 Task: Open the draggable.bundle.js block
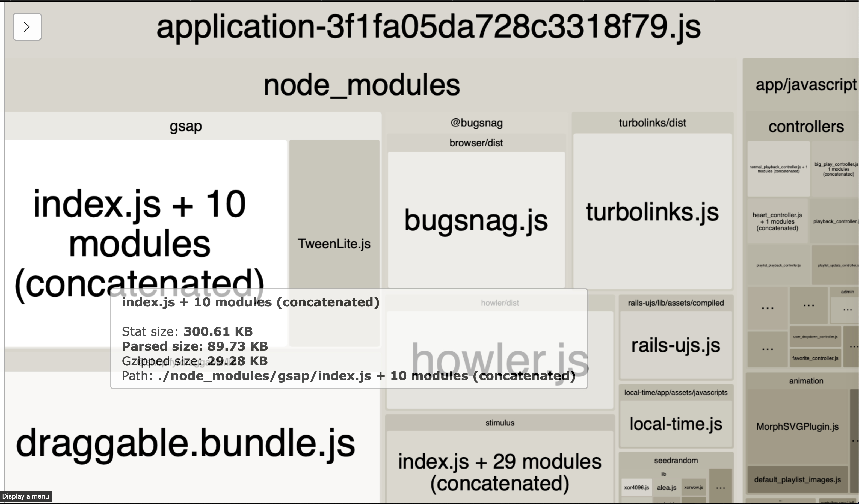(x=186, y=443)
